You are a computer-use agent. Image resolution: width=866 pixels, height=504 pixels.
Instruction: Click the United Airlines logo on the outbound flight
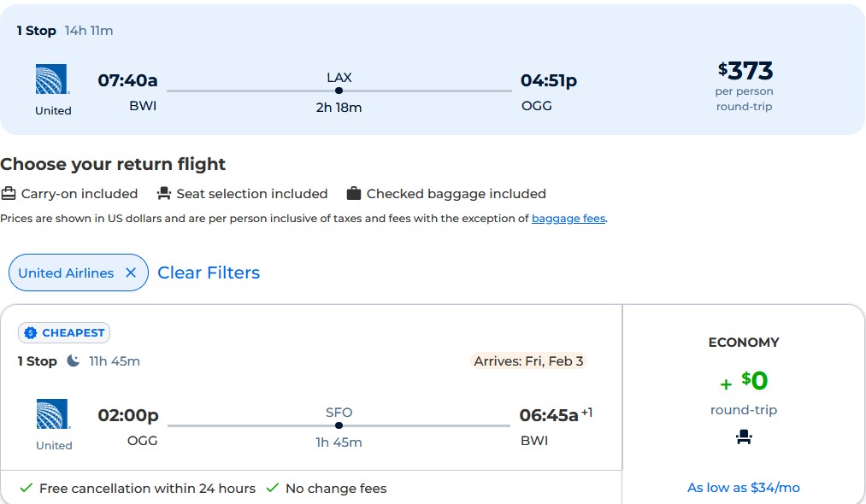point(53,79)
